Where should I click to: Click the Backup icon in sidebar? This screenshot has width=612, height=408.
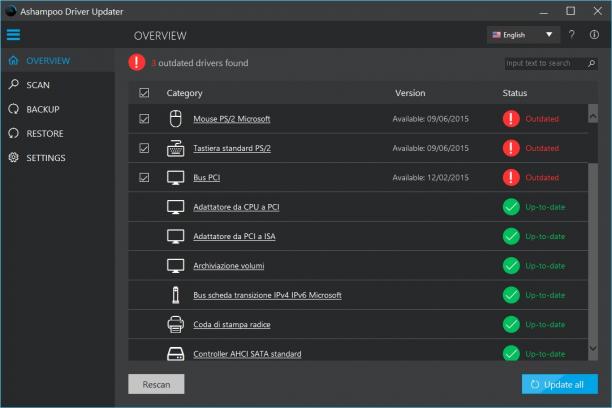pyautogui.click(x=14, y=109)
